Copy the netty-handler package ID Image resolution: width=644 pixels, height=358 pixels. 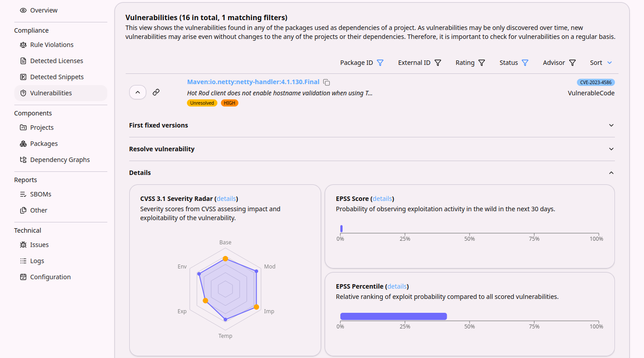tap(327, 82)
